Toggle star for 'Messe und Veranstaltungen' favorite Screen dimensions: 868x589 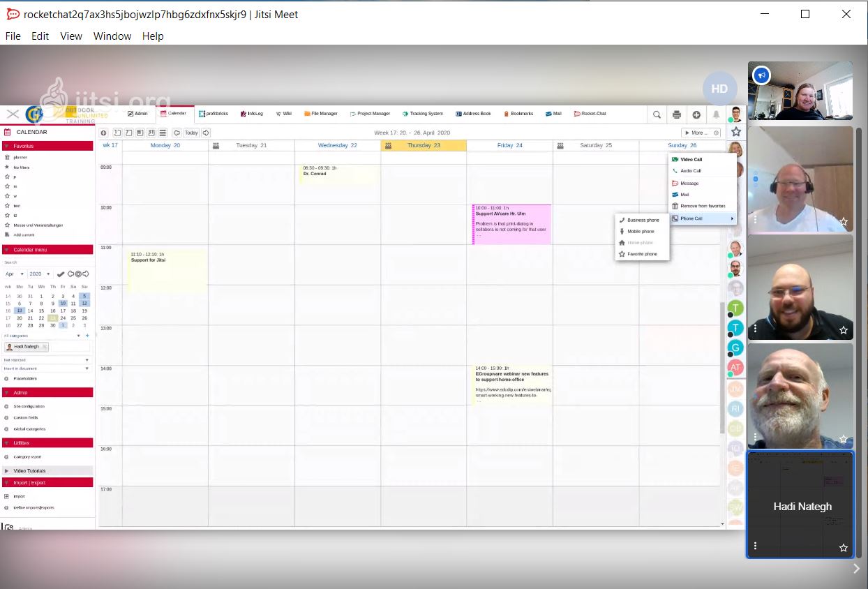point(7,225)
